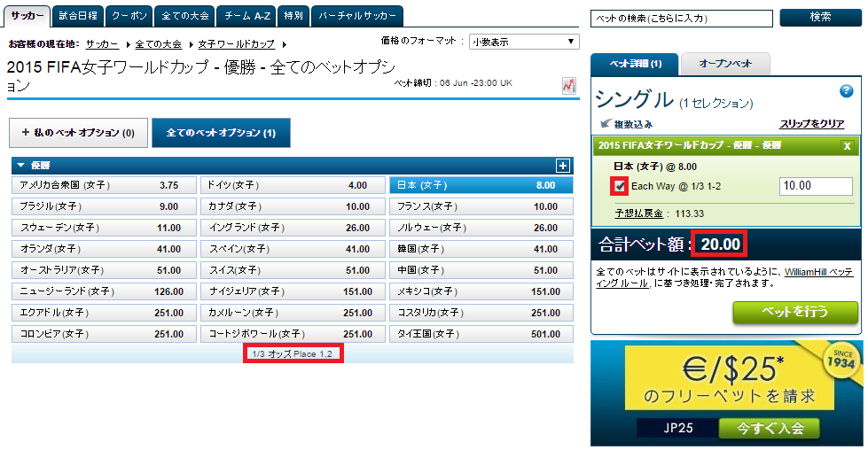This screenshot has width=868, height=450.
Task: Select エクアドル(女子) at 251.00
Action: point(104,313)
